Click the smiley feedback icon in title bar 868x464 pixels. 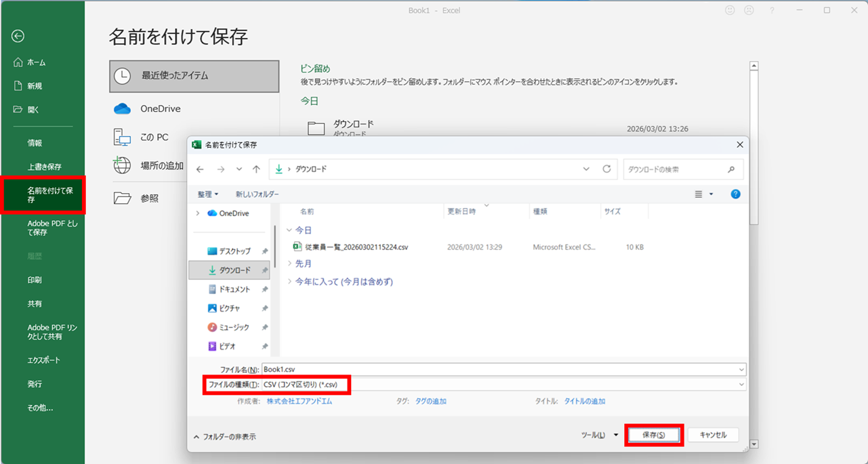point(730,10)
